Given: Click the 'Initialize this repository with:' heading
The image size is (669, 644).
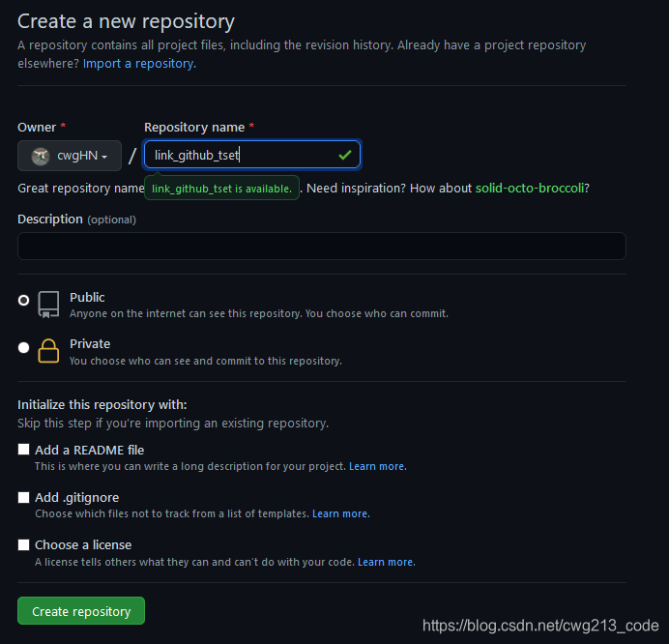Looking at the screenshot, I should 102,404.
